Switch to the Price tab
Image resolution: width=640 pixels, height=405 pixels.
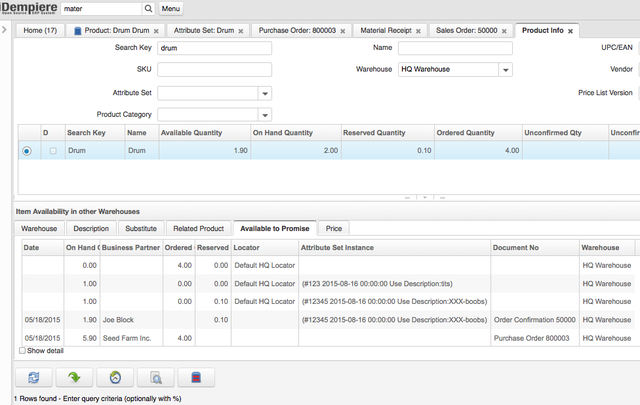click(x=333, y=228)
